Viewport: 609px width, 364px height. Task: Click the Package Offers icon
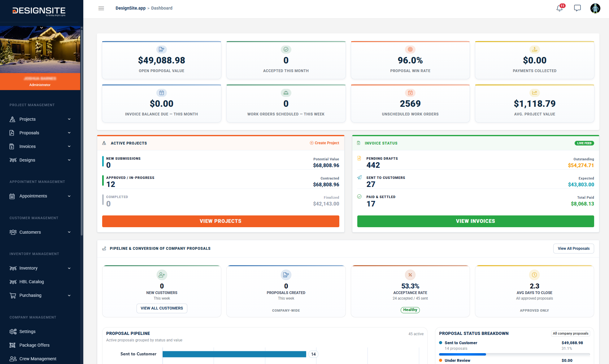click(12, 345)
